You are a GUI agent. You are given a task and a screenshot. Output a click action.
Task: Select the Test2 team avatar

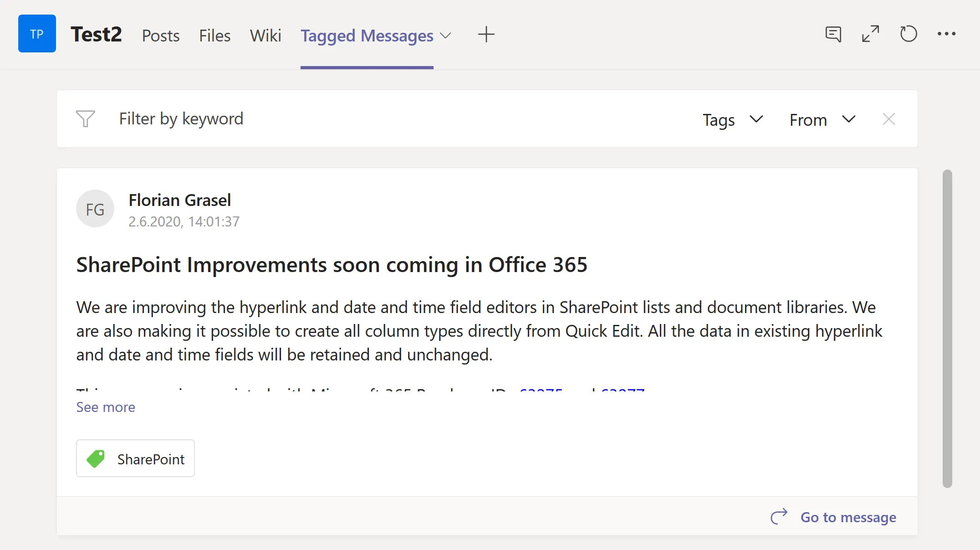coord(37,33)
